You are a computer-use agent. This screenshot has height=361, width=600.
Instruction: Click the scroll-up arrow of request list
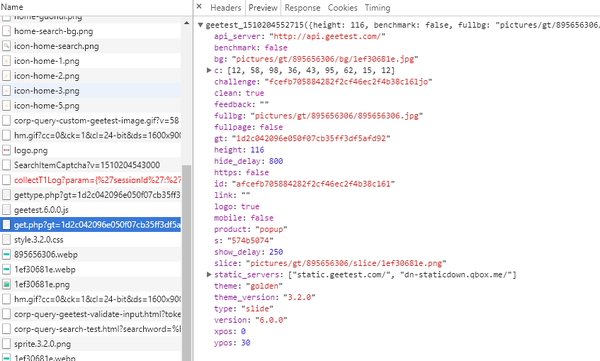coord(186,23)
